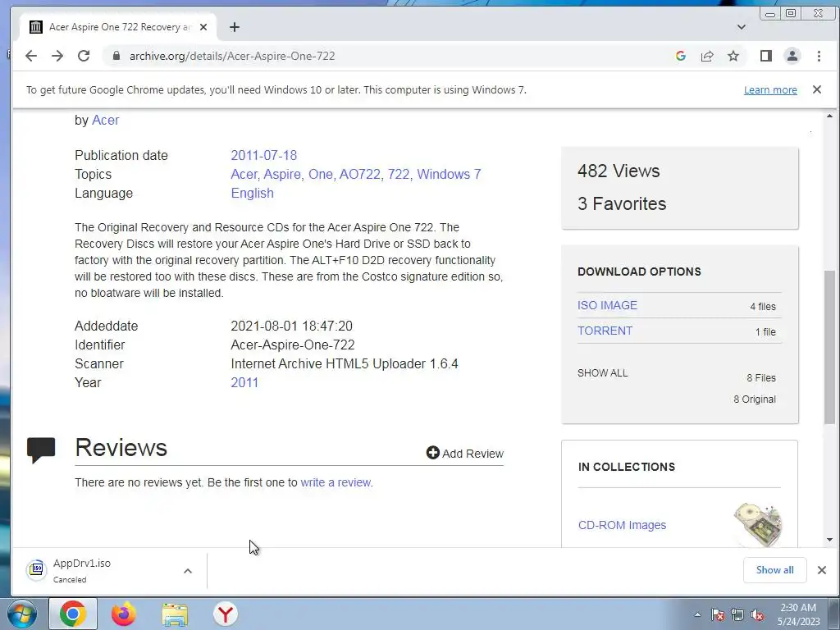Click the Google search icon in address bar

(681, 56)
